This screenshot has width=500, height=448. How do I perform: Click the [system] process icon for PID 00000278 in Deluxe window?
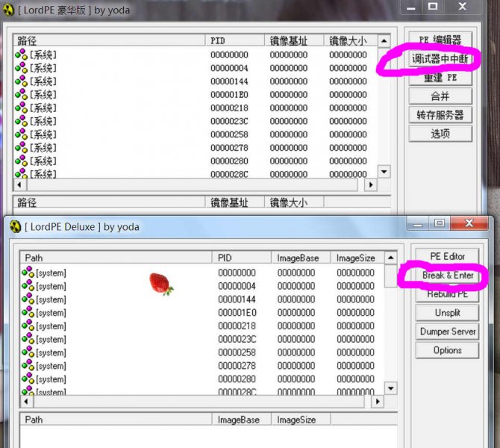click(28, 366)
